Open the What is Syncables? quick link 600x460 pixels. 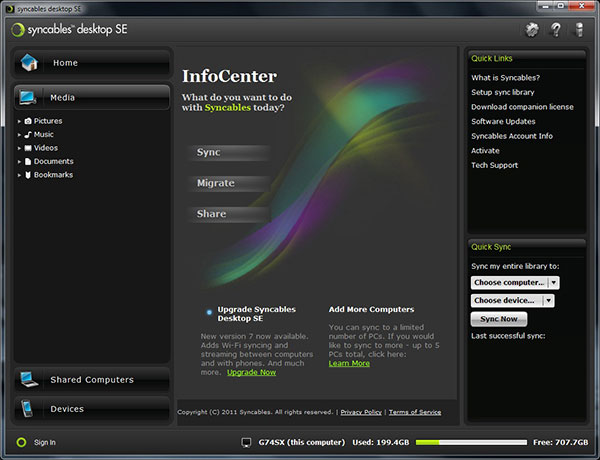point(505,78)
